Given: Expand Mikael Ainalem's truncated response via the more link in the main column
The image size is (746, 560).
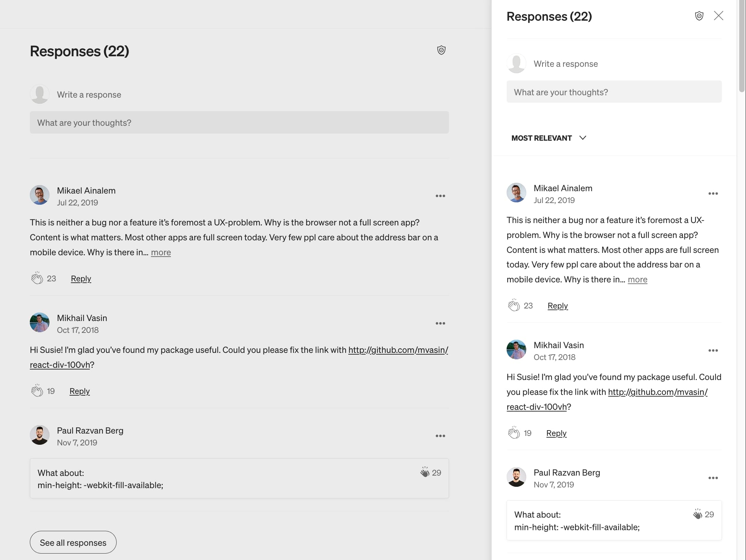Looking at the screenshot, I should pyautogui.click(x=161, y=252).
